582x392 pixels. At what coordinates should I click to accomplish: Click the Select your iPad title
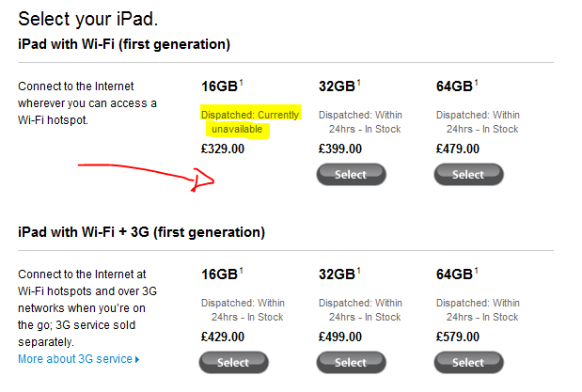pos(88,19)
